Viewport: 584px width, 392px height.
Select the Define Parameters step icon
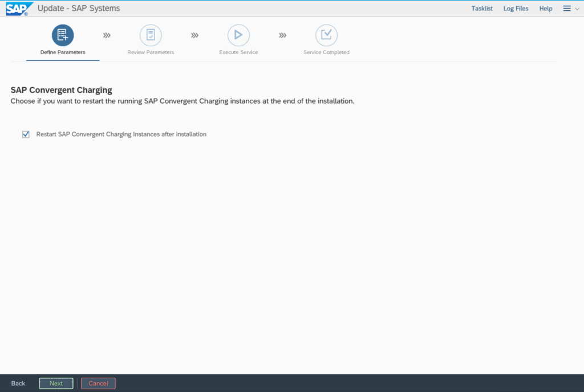point(63,35)
